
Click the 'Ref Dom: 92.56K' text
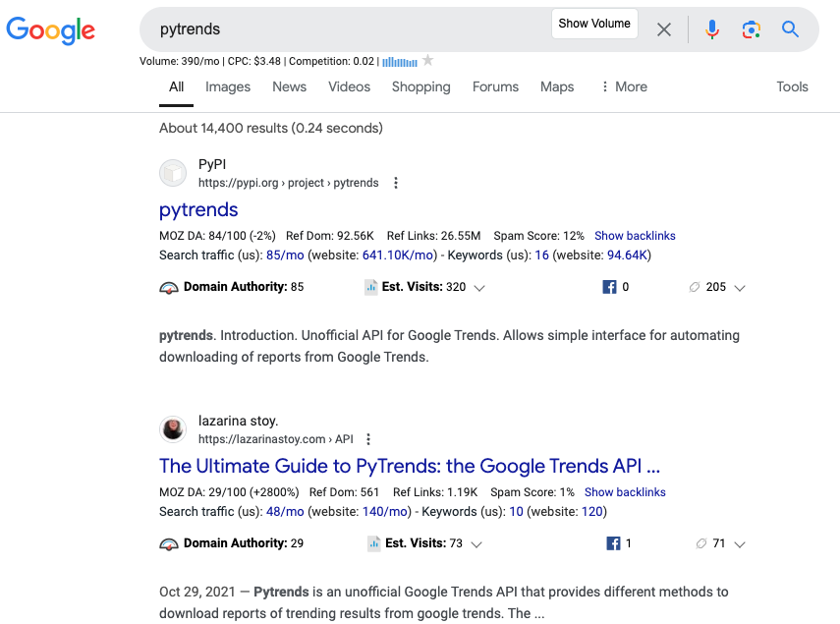[x=330, y=236]
